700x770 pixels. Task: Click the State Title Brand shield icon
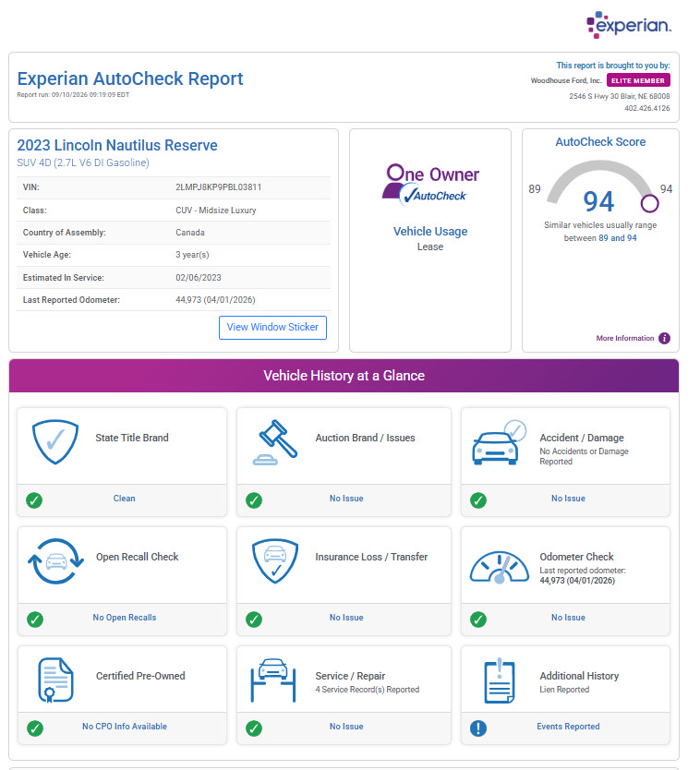(x=55, y=441)
